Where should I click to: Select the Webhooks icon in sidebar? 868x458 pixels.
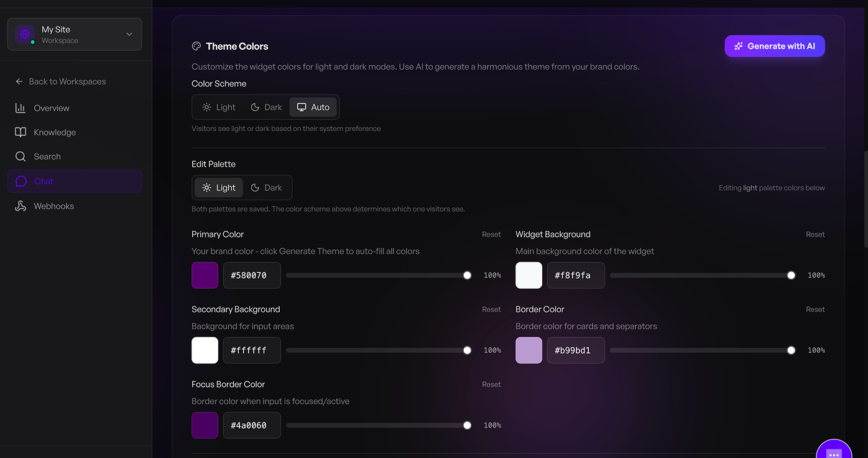tap(21, 205)
